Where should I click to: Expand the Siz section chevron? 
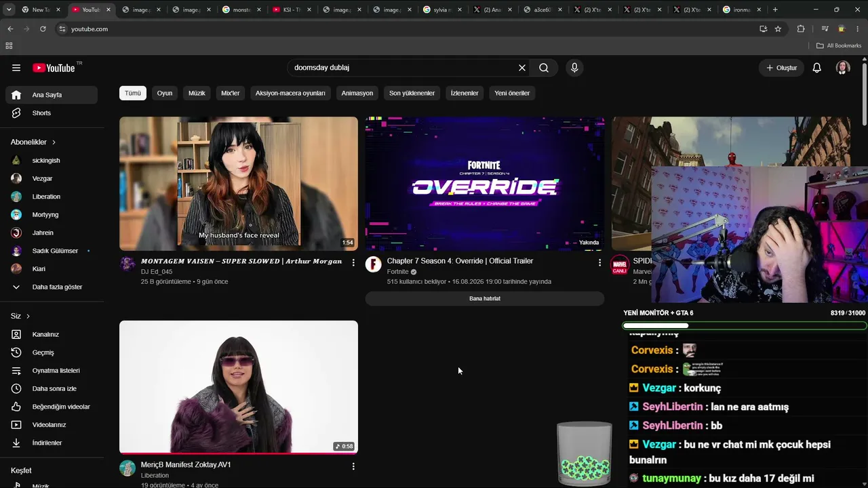pos(28,317)
